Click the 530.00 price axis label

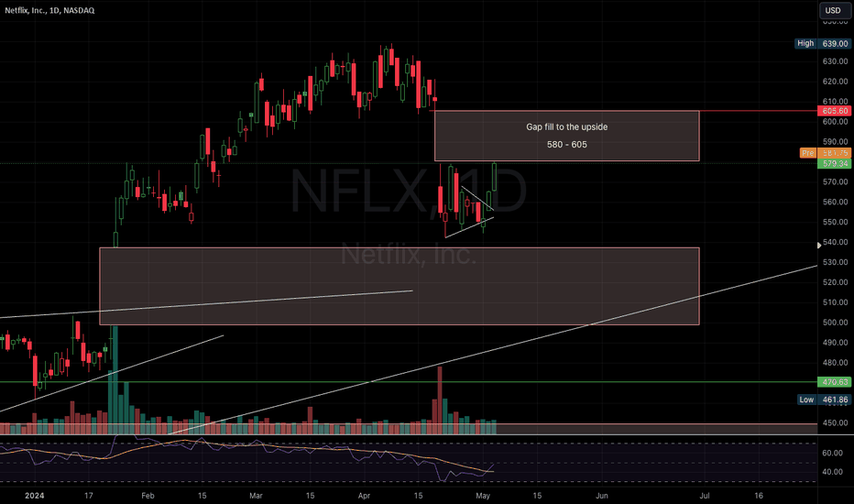pyautogui.click(x=836, y=263)
